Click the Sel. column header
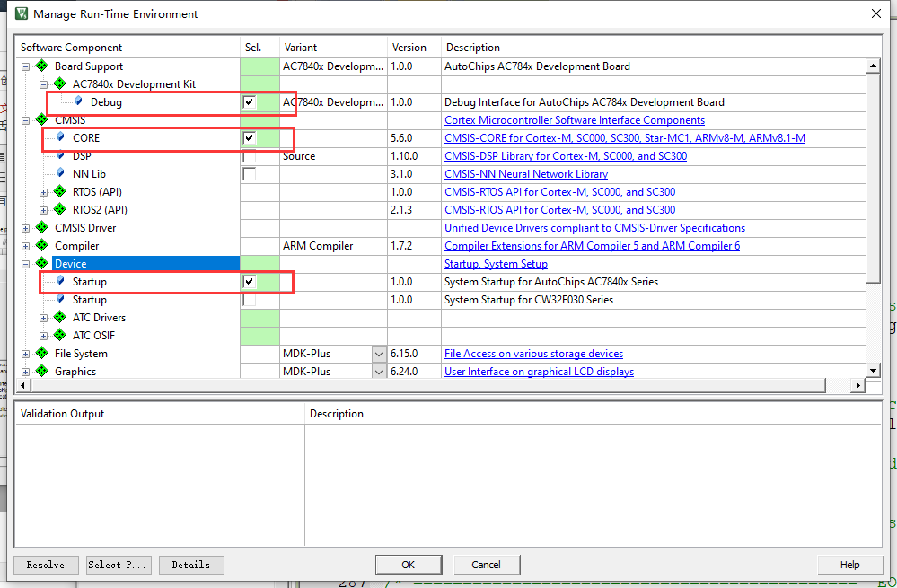 260,47
